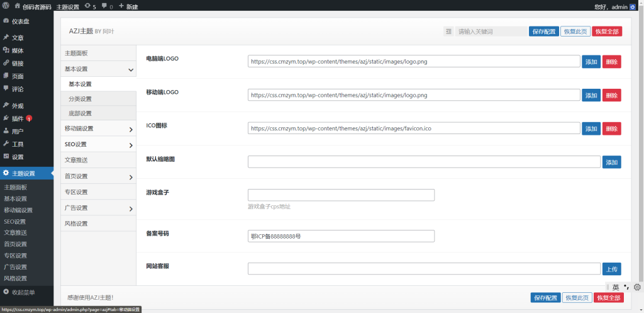The height and width of the screenshot is (313, 644).
Task: Open the 媒体 media menu
Action: [x=18, y=50]
